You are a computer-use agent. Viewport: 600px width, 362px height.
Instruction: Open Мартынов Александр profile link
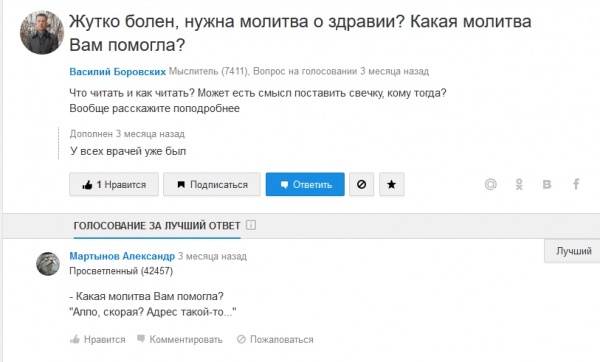tap(122, 256)
